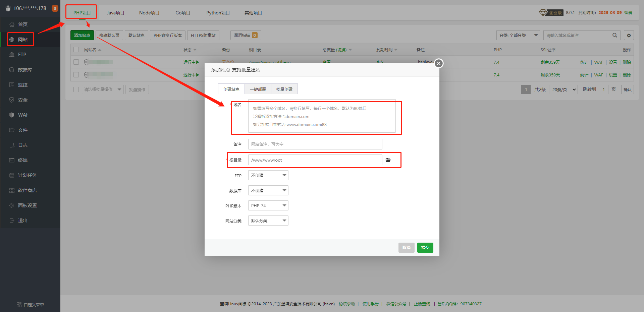
Task: Click the green 提交 button
Action: click(x=425, y=248)
